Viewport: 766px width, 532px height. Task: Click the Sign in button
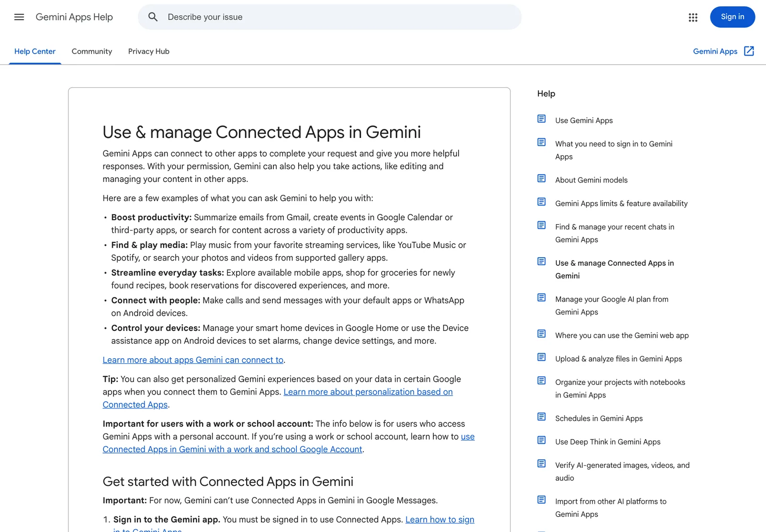732,17
